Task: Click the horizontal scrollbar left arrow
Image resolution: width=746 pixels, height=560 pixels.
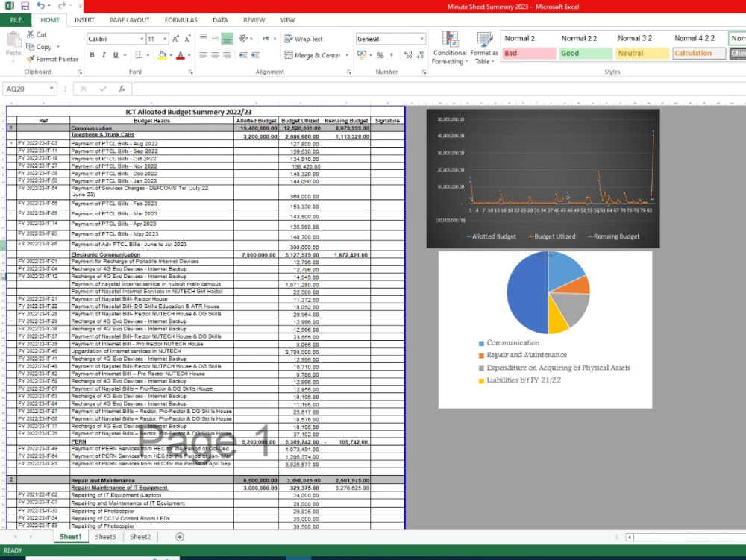Action: (630, 537)
